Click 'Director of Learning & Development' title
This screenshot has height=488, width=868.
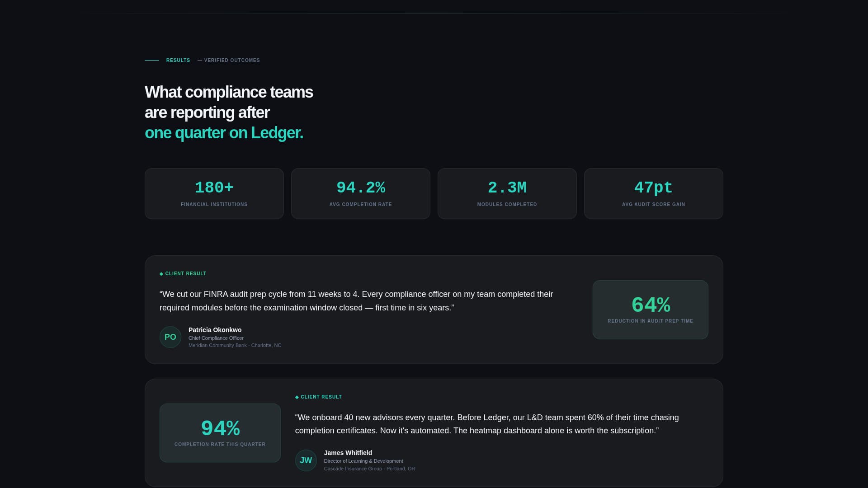click(x=363, y=461)
